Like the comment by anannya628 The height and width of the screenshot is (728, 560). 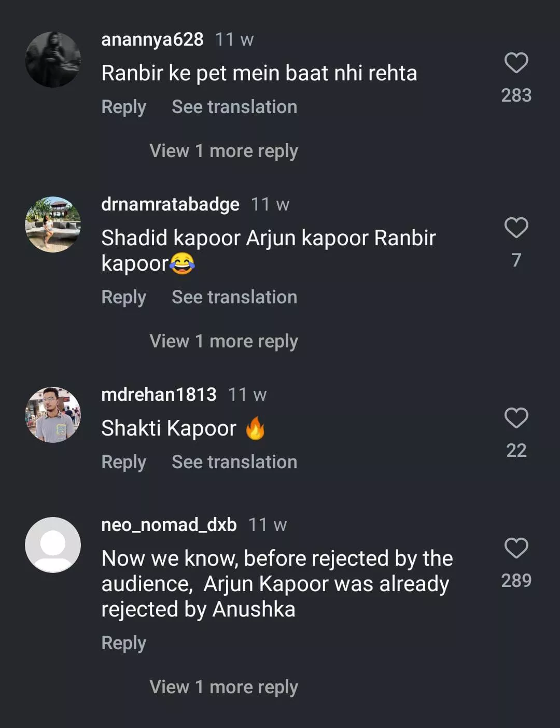pos(516,63)
